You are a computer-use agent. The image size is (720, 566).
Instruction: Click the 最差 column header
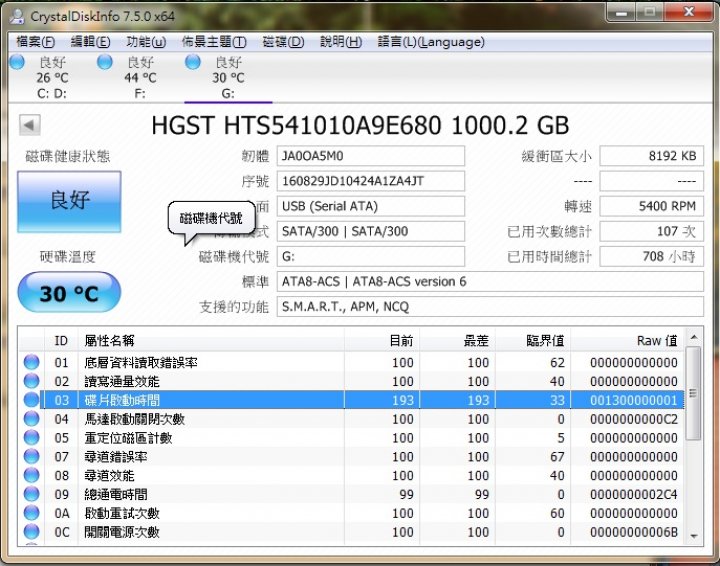click(457, 341)
